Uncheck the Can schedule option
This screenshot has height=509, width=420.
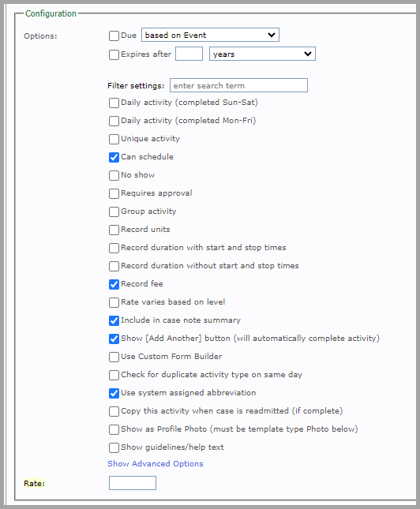[x=114, y=158]
